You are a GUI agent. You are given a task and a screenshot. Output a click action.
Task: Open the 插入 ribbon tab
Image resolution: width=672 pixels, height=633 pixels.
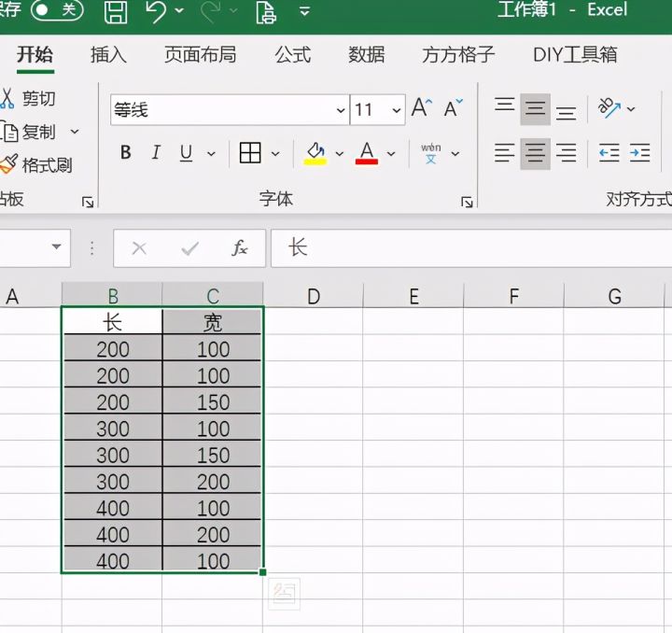point(108,55)
